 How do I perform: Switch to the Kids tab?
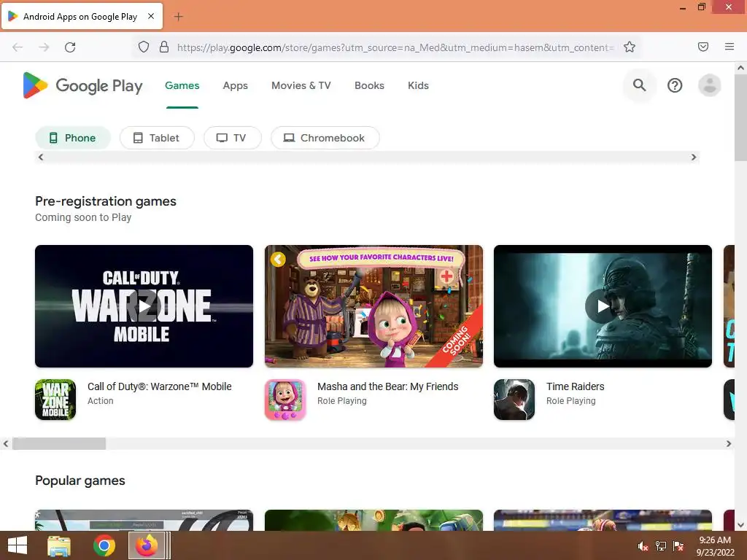pyautogui.click(x=418, y=86)
